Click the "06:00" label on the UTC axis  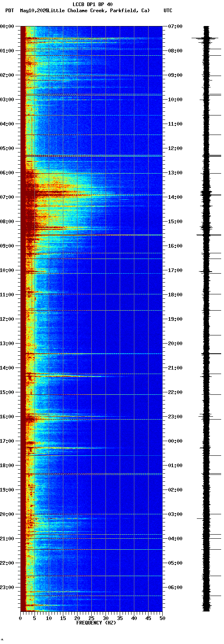(x=175, y=587)
